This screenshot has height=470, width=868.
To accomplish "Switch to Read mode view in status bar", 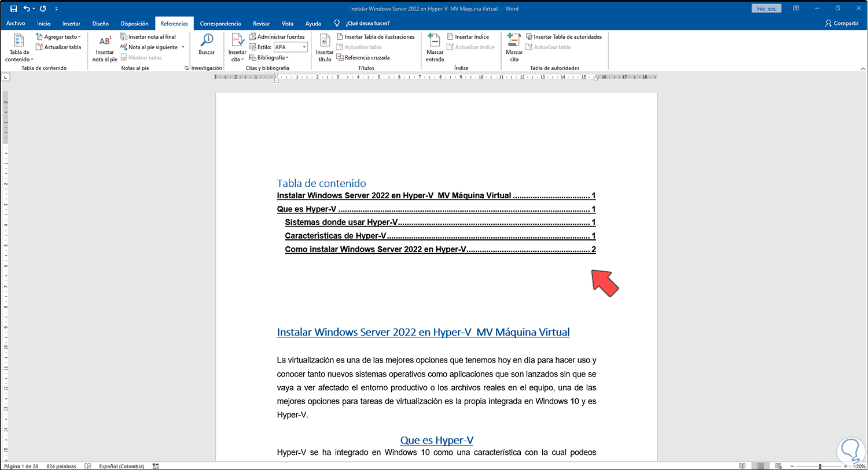I will coord(742,466).
